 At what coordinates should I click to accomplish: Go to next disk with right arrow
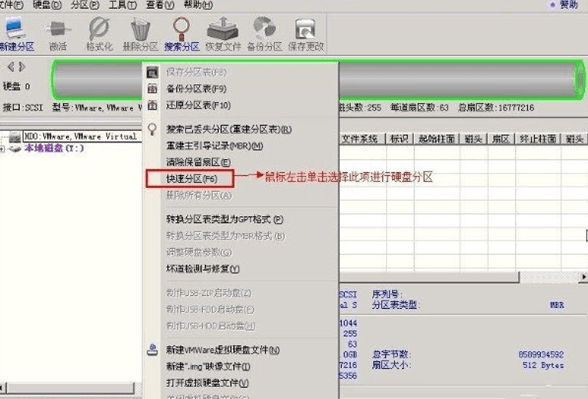pos(22,67)
